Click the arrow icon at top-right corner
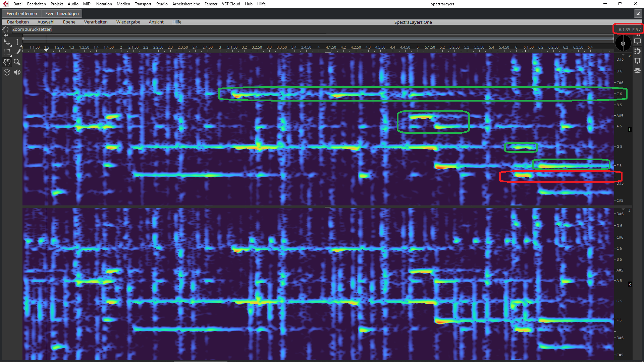 638,13
